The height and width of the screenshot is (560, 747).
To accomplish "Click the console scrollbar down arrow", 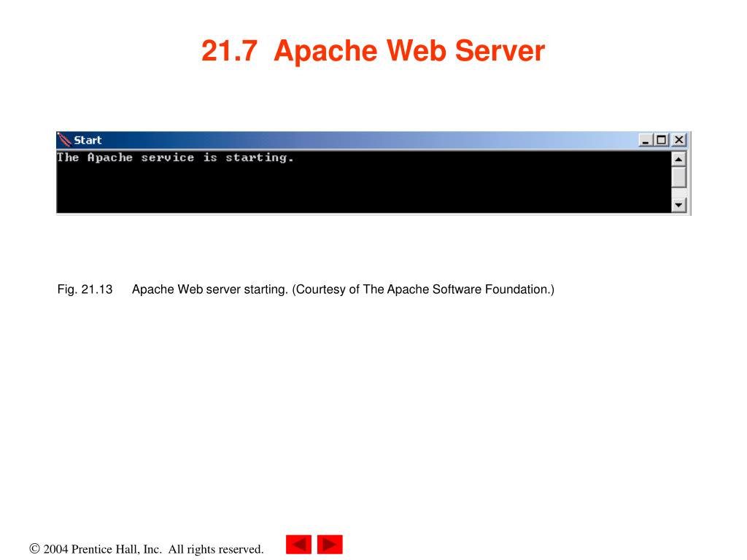I will click(678, 205).
